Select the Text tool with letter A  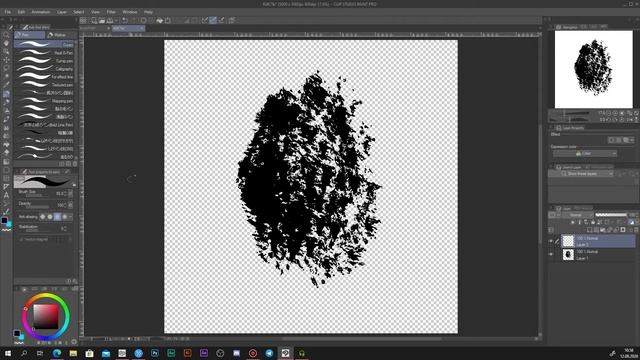click(6, 196)
